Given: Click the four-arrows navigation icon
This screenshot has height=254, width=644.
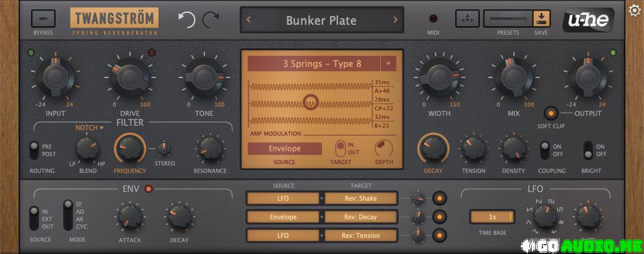Looking at the screenshot, I should coord(468,19).
